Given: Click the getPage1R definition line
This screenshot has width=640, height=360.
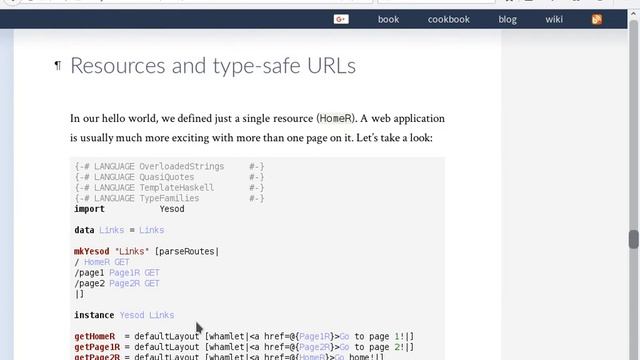Looking at the screenshot, I should click(x=244, y=347).
